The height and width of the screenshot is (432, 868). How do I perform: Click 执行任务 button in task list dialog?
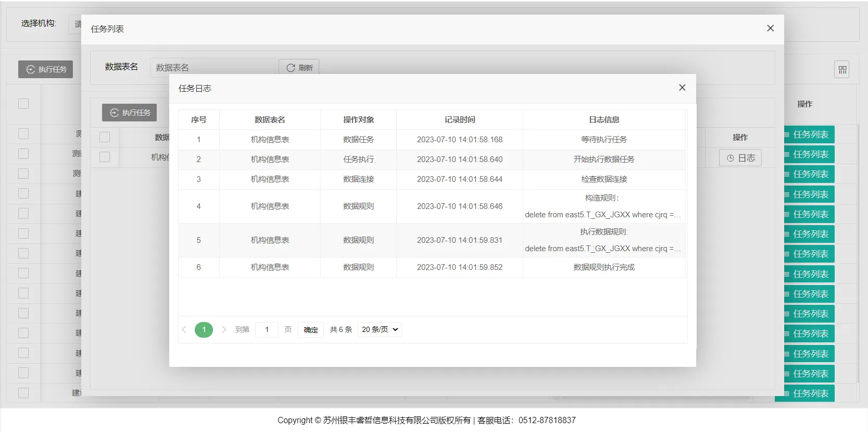(x=130, y=113)
